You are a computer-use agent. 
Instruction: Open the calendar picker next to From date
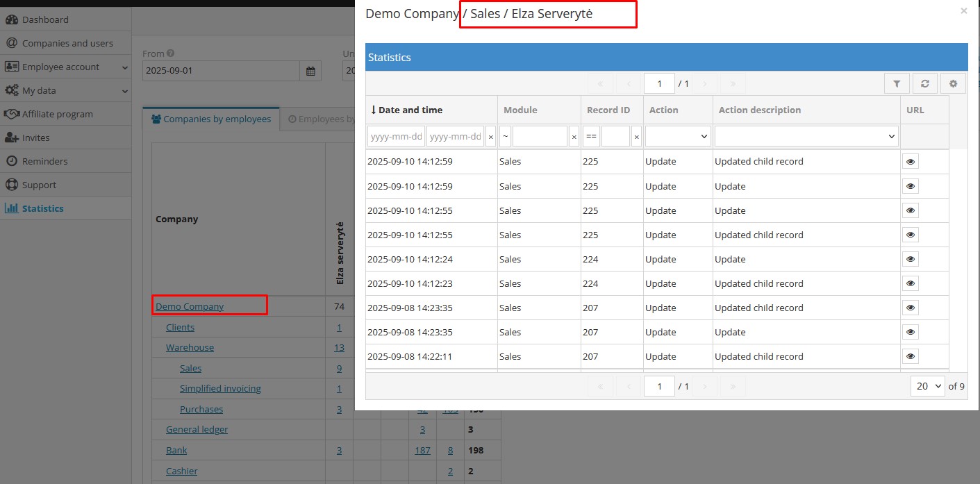click(310, 70)
